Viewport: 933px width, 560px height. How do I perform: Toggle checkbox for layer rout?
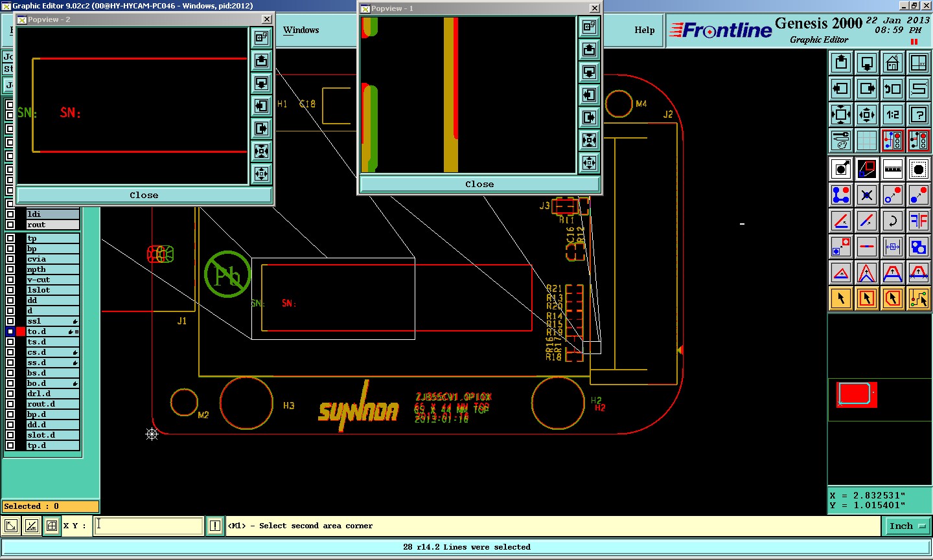point(10,225)
